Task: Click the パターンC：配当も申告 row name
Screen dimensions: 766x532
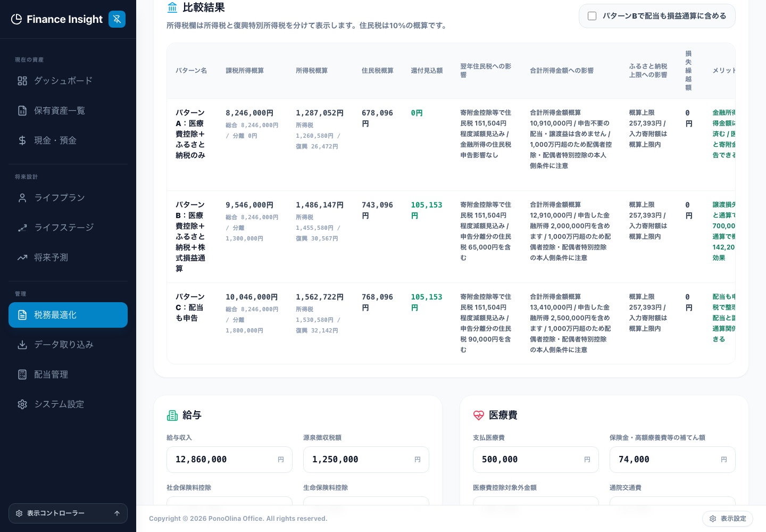Action: coord(190,307)
